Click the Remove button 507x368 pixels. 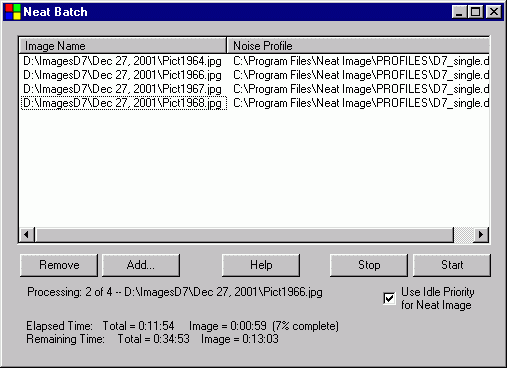pyautogui.click(x=59, y=265)
